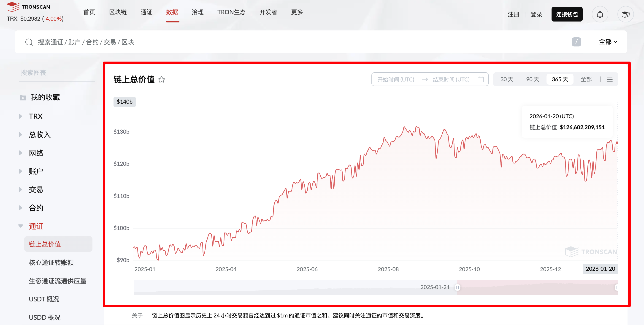The height and width of the screenshot is (325, 644).
Task: Expand the 合约 category
Action: pyautogui.click(x=21, y=208)
